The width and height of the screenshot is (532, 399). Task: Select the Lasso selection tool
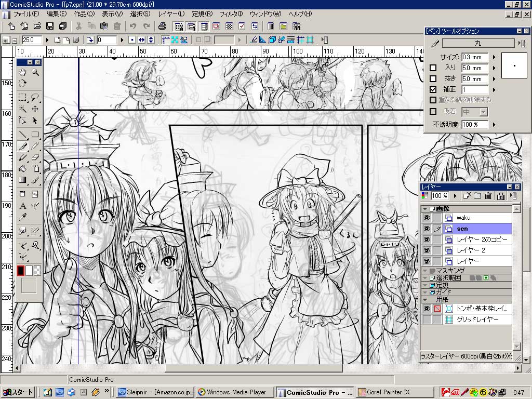pyautogui.click(x=35, y=98)
